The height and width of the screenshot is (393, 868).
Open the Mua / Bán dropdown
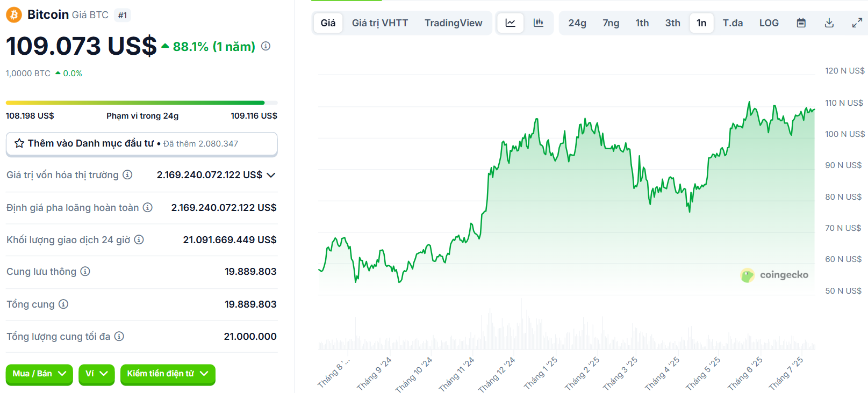39,374
